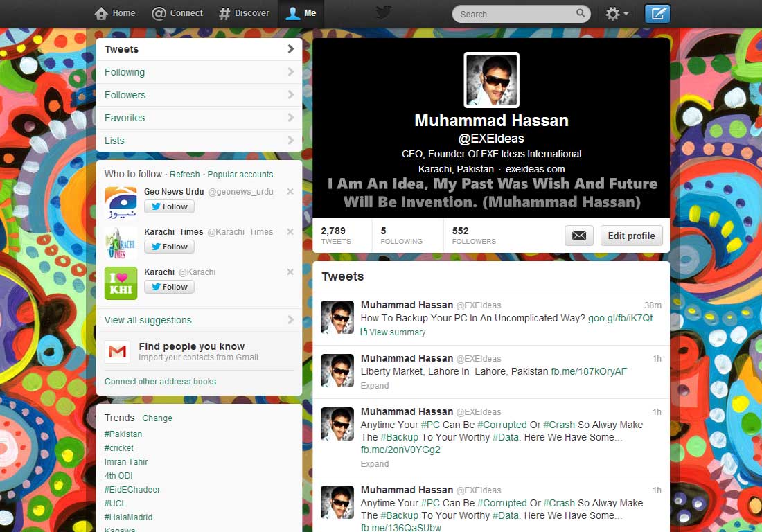Screen dimensions: 762x532
Task: Select Lists in the profile sidebar
Action: click(x=200, y=141)
